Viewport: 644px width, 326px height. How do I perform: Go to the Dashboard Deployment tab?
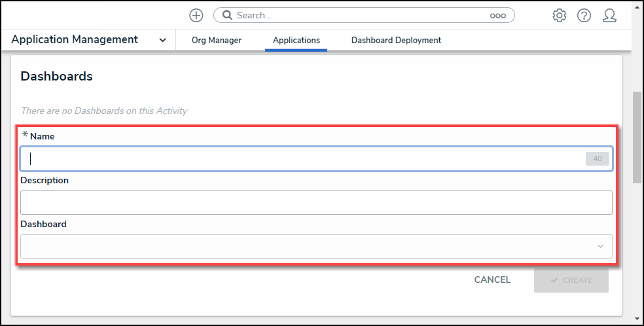[396, 41]
